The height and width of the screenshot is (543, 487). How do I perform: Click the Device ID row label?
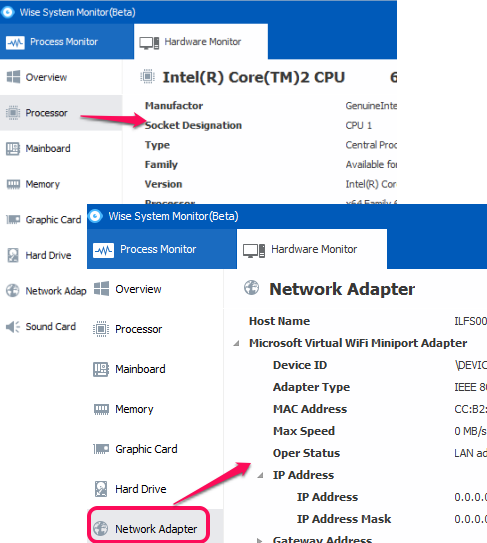(x=300, y=365)
